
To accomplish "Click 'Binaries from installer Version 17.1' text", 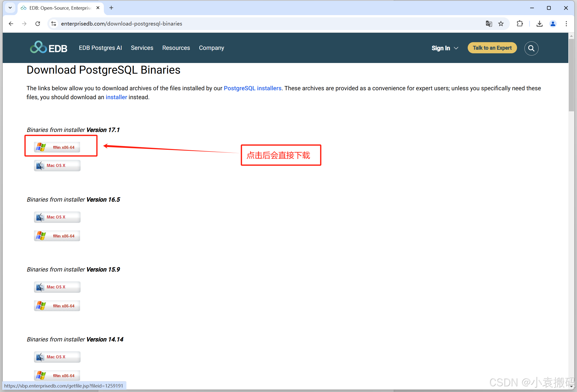I will (73, 130).
